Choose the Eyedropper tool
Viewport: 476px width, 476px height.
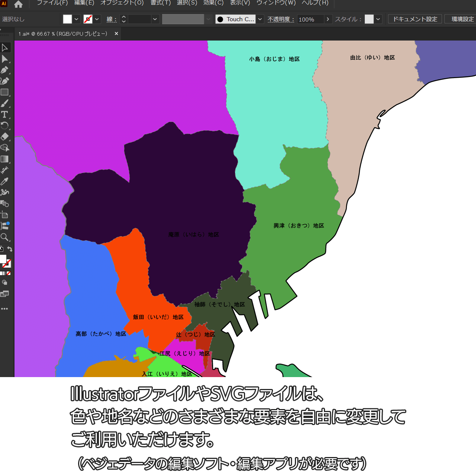5,181
